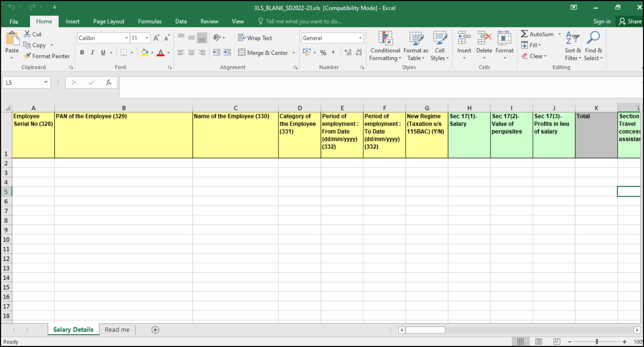
Task: Add a new sheet with plus icon
Action: pos(155,330)
